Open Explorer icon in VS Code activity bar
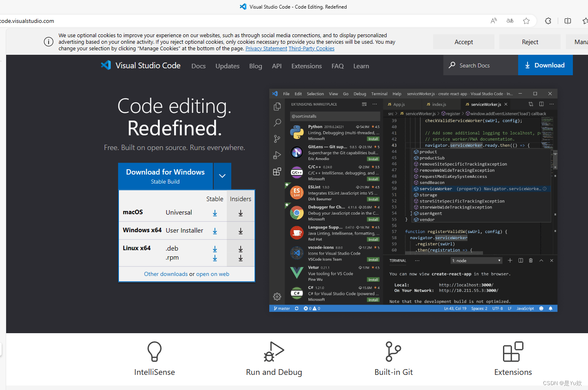 click(277, 106)
